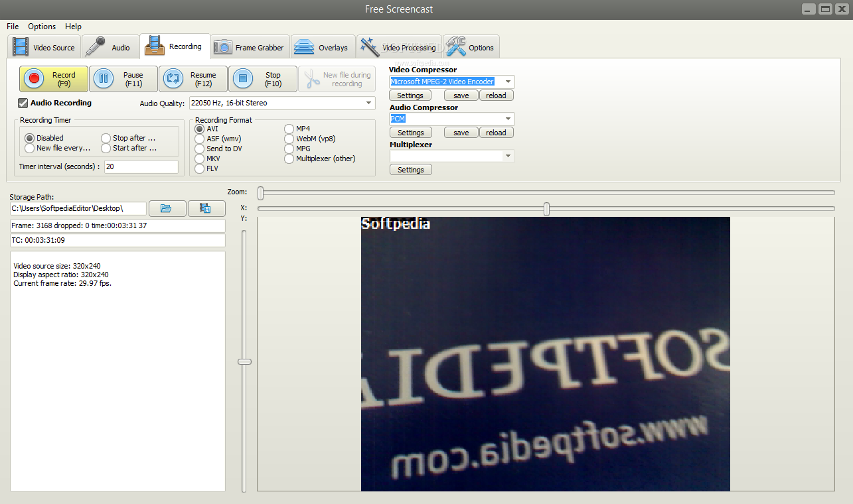This screenshot has height=504, width=853.
Task: Open the File menu
Action: pos(13,27)
